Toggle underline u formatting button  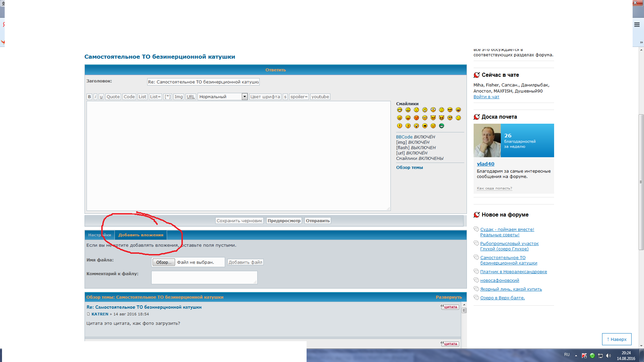[101, 97]
